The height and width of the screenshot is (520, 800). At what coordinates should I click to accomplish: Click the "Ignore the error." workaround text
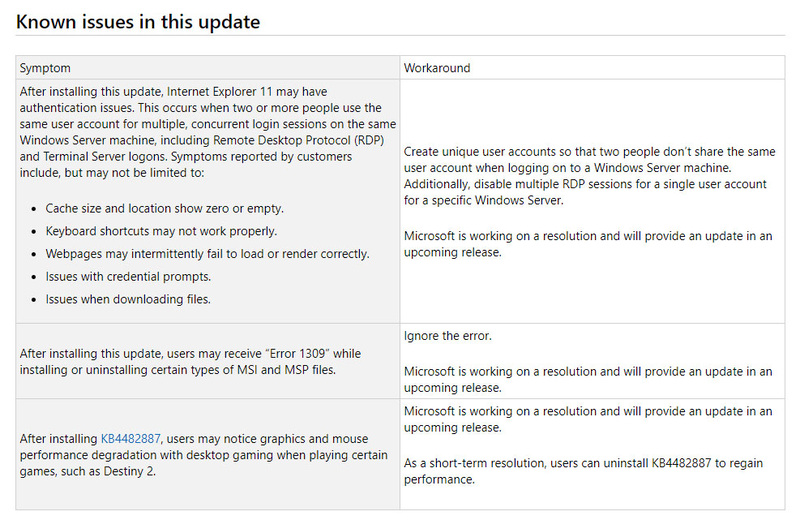pos(449,336)
